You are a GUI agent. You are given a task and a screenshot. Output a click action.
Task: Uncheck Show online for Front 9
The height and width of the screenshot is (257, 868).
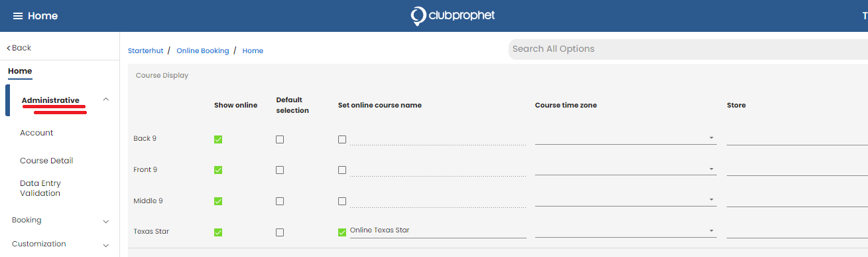[218, 170]
